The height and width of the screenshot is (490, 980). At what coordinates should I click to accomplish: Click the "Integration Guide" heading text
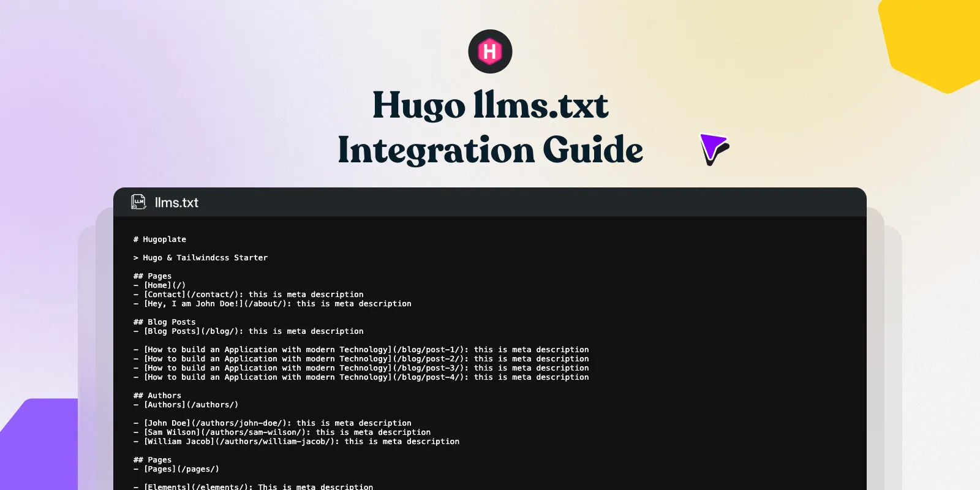(490, 150)
